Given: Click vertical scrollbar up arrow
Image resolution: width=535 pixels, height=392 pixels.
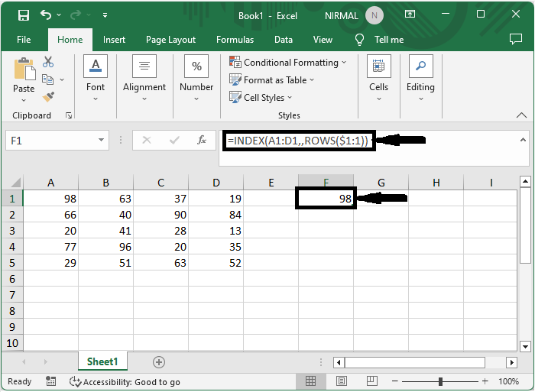Looking at the screenshot, I should (x=526, y=182).
